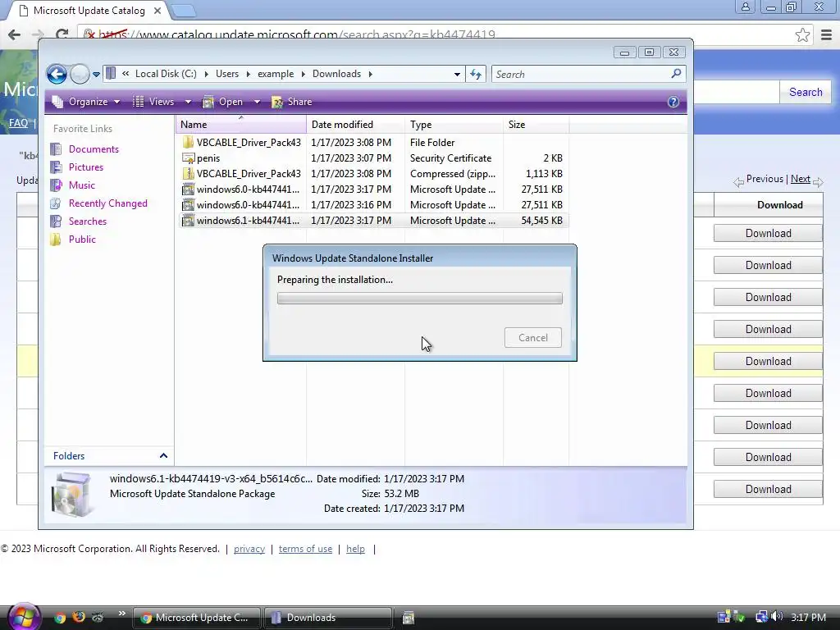Expand the Views dropdown arrow
Viewport: 840px width, 630px height.
[x=188, y=102]
